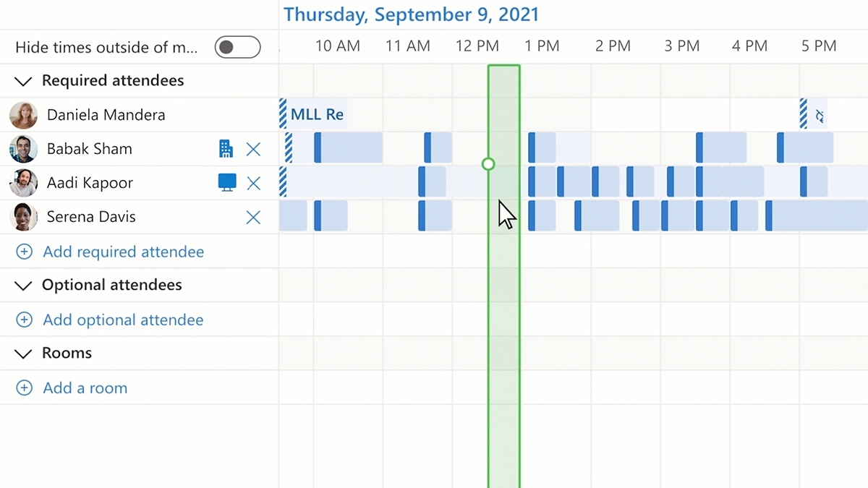The image size is (868, 488).
Task: Collapse the Rooms section
Action: tap(24, 354)
